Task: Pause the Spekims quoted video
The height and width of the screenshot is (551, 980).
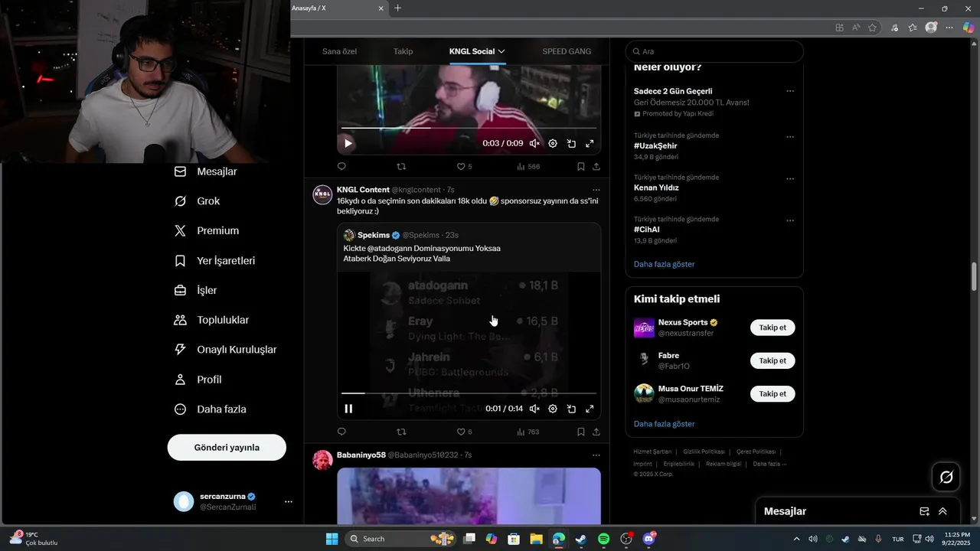Action: click(348, 409)
